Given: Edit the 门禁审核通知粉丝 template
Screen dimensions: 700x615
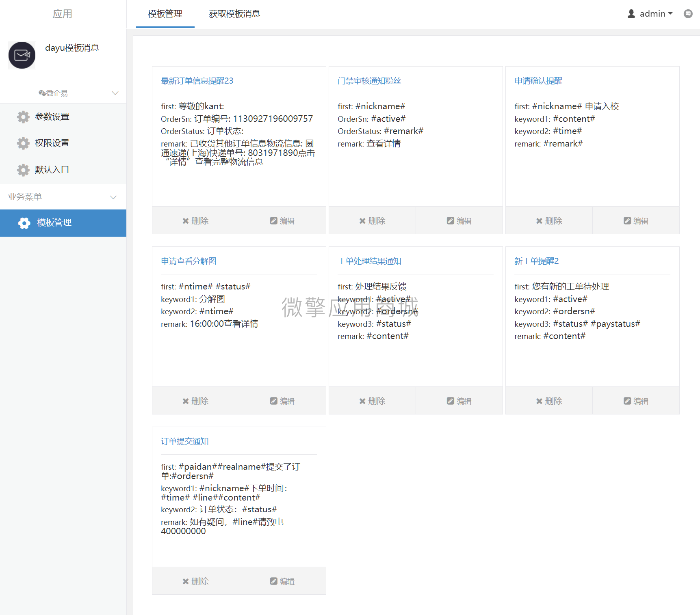Looking at the screenshot, I should coord(459,220).
